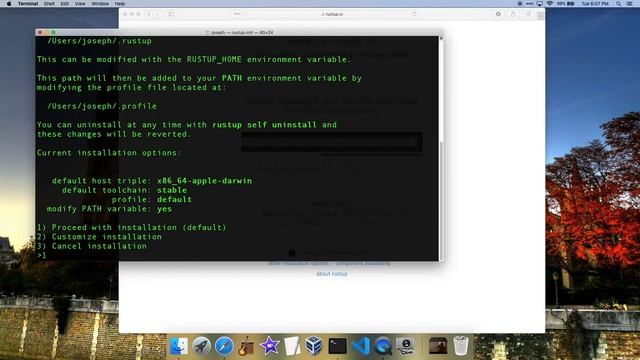
Task: Click the terminal prompt line '>1'
Action: (x=42, y=256)
